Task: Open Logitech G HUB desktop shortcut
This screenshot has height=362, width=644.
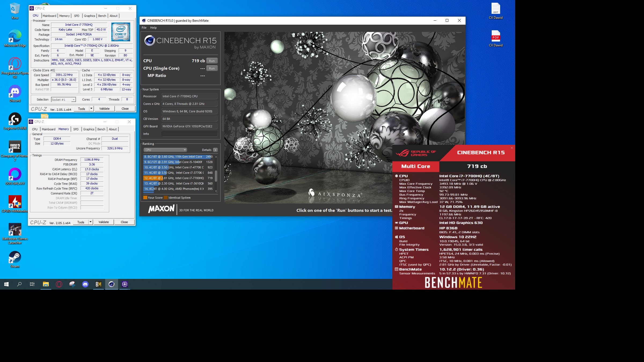Action: coord(15,121)
